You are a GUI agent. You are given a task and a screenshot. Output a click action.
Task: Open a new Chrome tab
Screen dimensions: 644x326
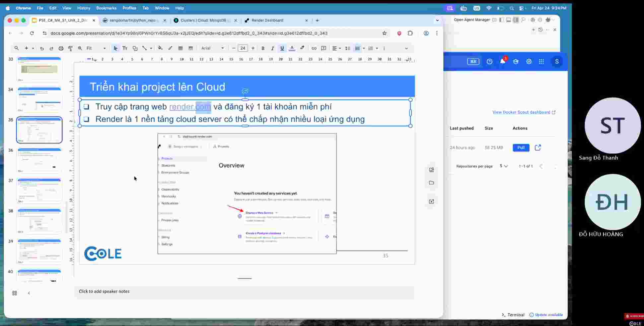(317, 21)
